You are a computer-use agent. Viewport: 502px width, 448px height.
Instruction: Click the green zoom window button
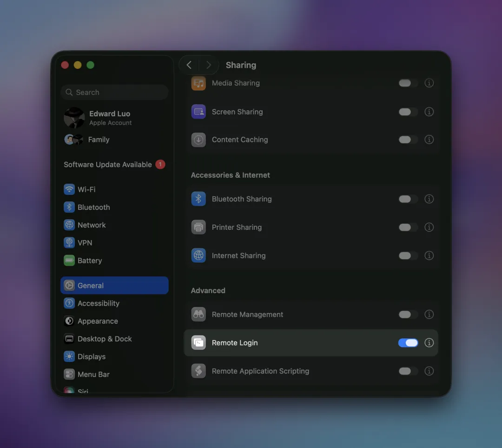[90, 65]
